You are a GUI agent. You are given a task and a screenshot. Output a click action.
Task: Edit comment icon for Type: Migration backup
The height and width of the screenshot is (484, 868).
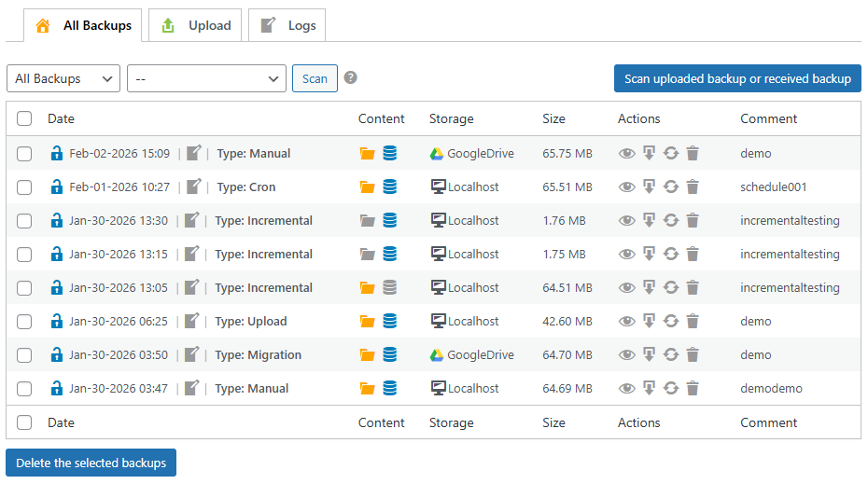click(191, 354)
